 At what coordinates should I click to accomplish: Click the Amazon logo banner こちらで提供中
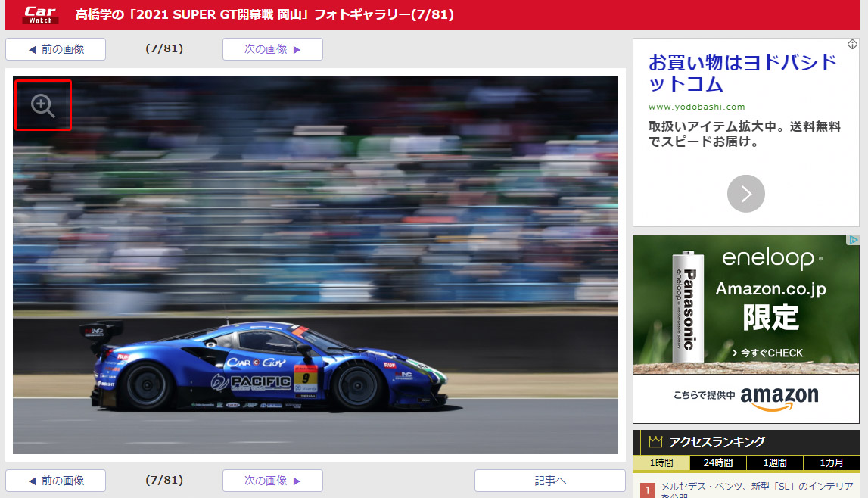point(745,398)
